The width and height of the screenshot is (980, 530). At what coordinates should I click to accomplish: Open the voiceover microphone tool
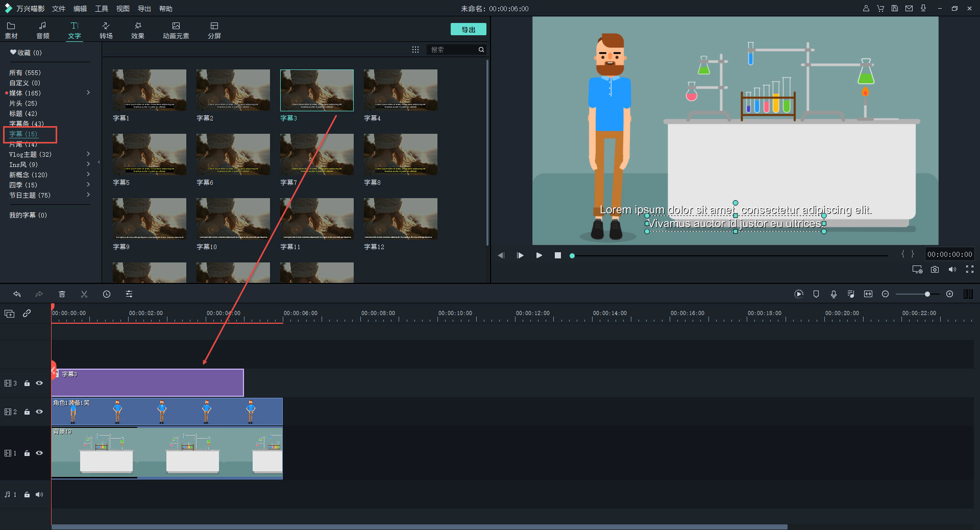[x=834, y=294]
